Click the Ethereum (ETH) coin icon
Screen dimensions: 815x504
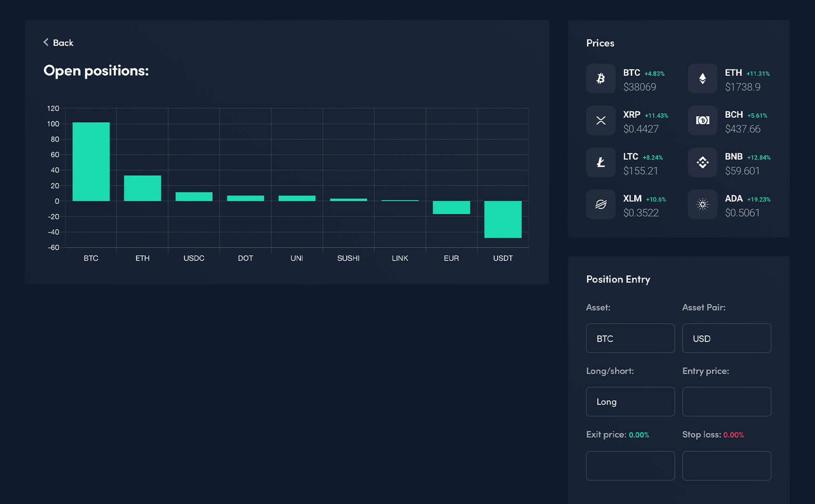tap(702, 78)
